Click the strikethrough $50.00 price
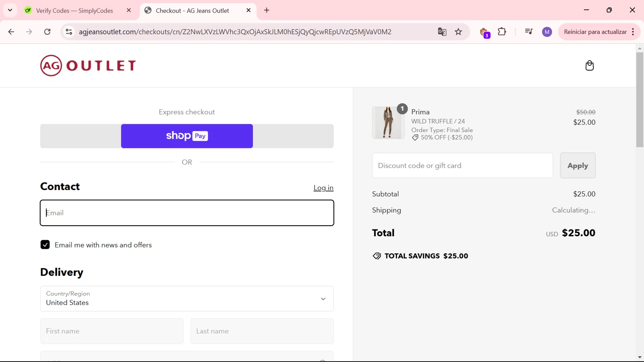This screenshot has width=644, height=362. point(586,112)
